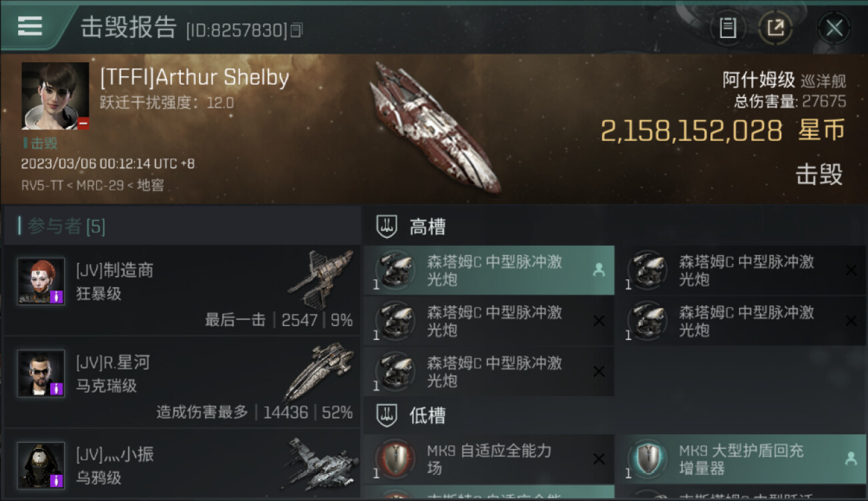Open 小振 participant portrait
The width and height of the screenshot is (868, 501).
click(x=41, y=466)
